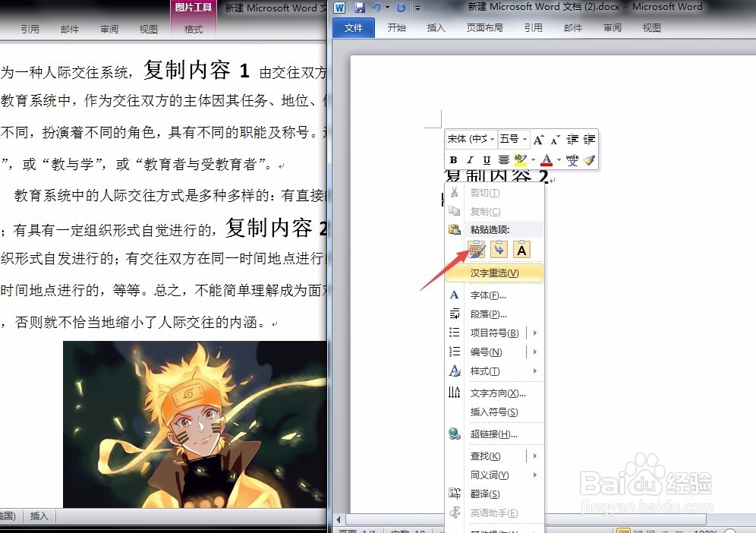Switch to 开始 tab in right window
Viewport: 756px width, 533px height.
[x=396, y=28]
